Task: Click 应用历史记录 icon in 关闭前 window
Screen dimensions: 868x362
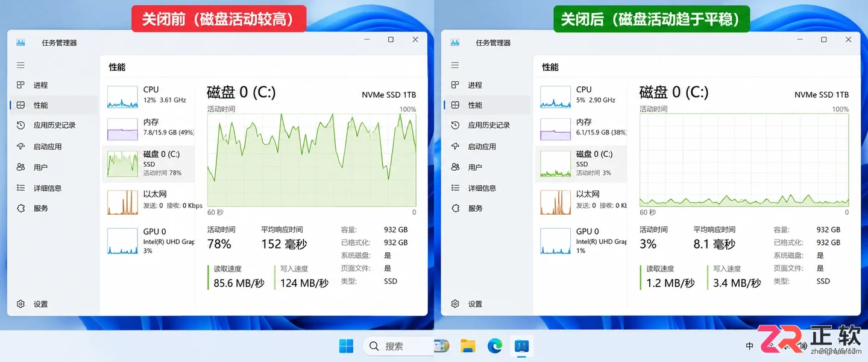Action: click(20, 125)
